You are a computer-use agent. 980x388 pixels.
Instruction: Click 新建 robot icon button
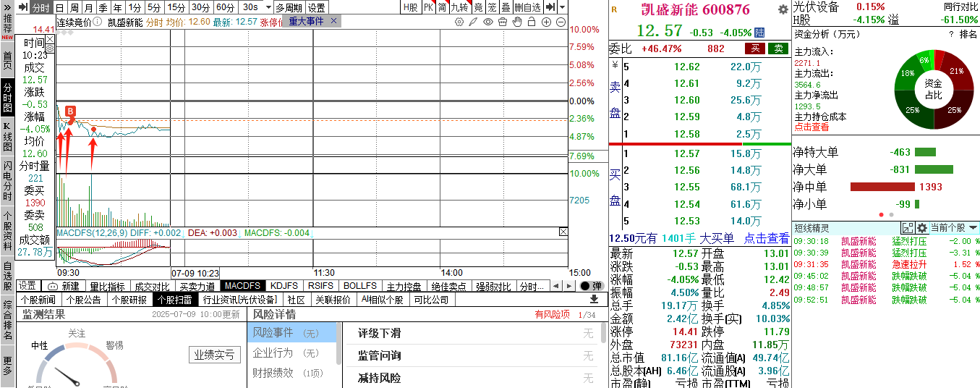pos(63,286)
